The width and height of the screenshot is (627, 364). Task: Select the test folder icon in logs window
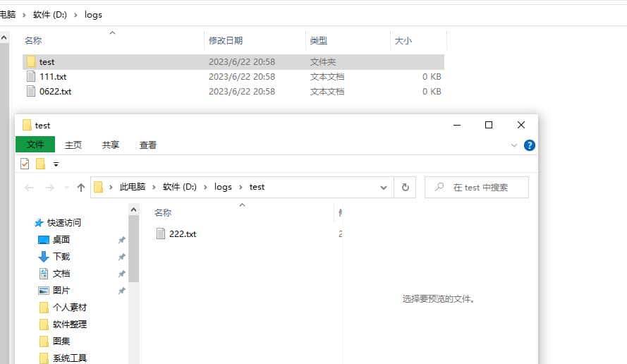(31, 61)
